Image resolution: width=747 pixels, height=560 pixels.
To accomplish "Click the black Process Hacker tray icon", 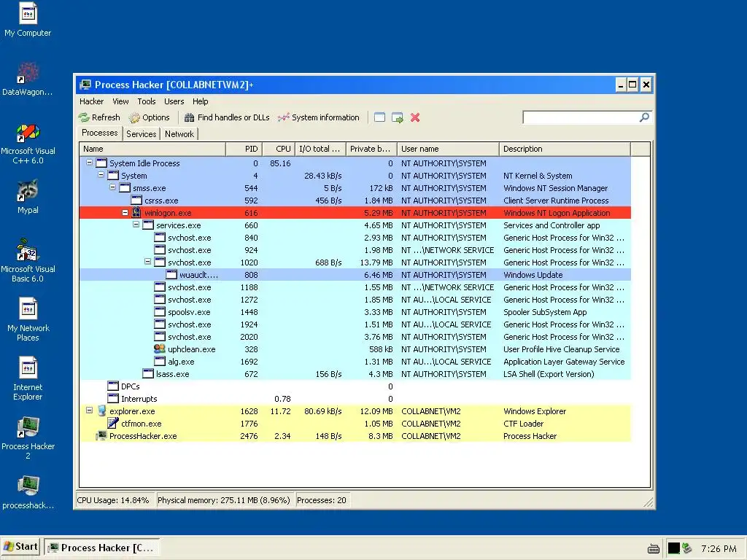I will pyautogui.click(x=673, y=548).
